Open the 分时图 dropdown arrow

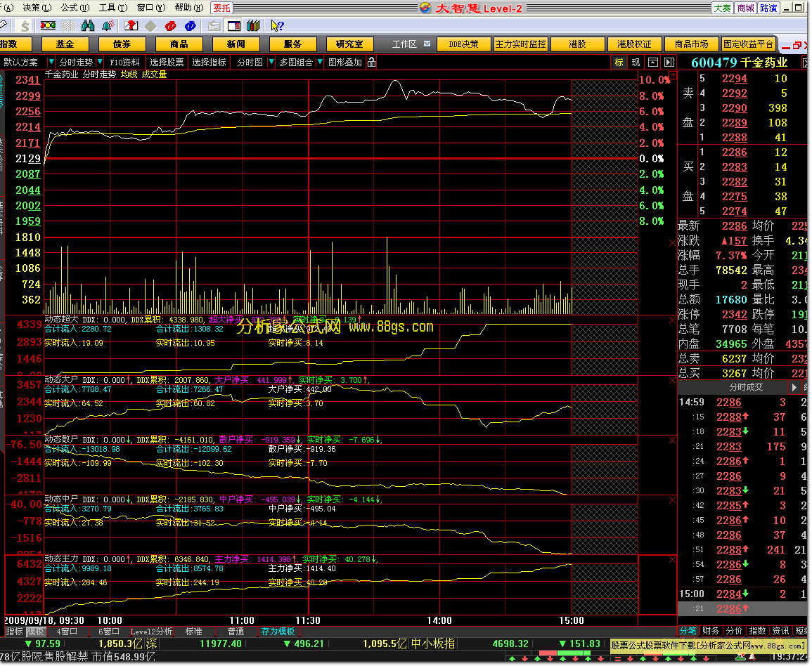[271, 62]
